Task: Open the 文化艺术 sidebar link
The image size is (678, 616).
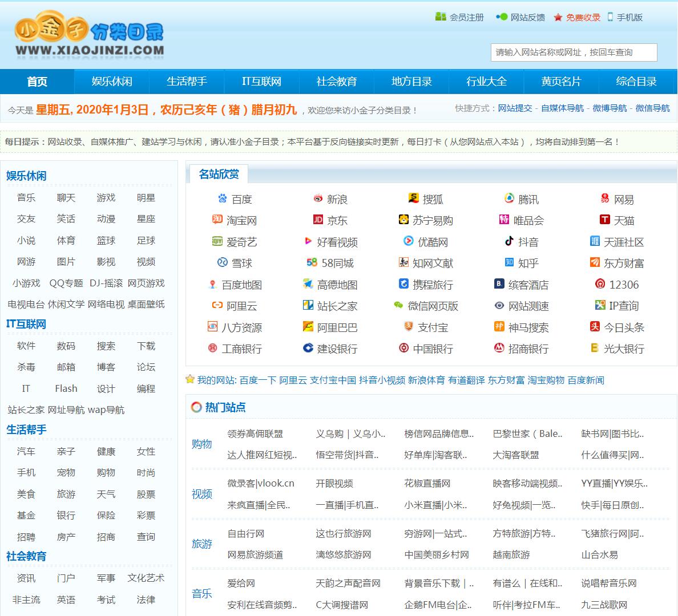Action: tap(146, 578)
